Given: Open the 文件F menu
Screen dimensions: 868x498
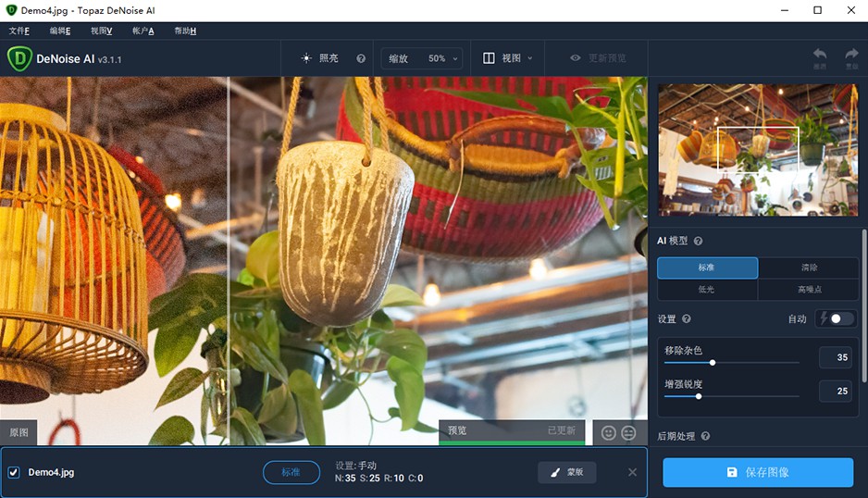Looking at the screenshot, I should click(19, 31).
